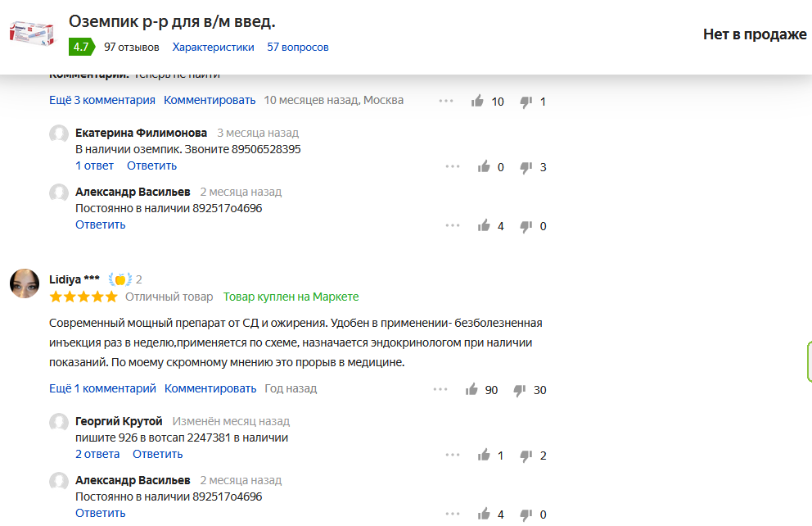The height and width of the screenshot is (526, 812).
Task: Select text 'Отличный товар'
Action: pos(169,297)
